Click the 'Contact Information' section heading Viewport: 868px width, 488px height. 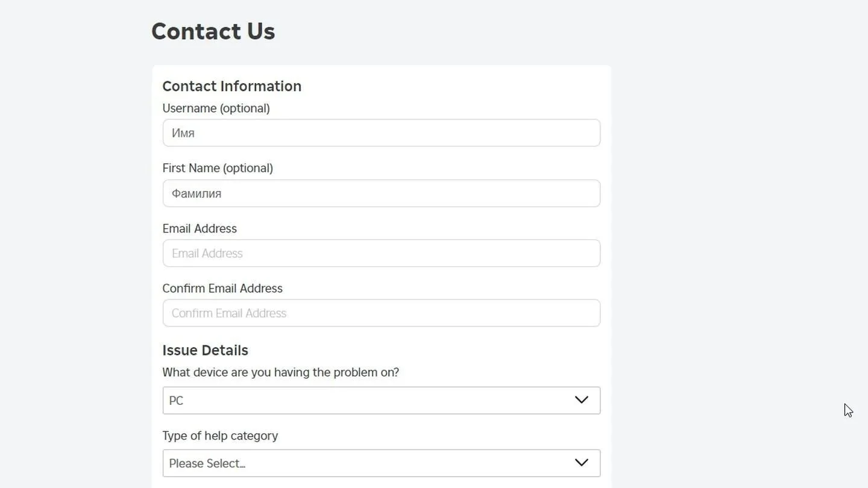tap(231, 86)
